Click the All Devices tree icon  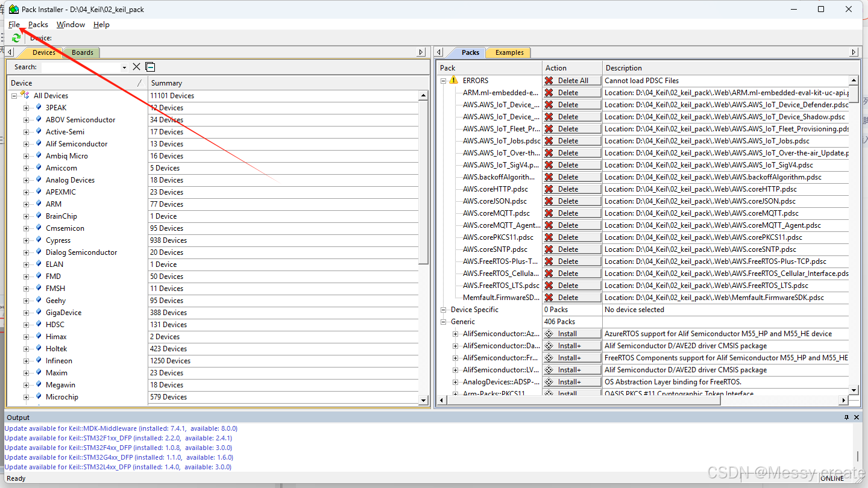(25, 95)
